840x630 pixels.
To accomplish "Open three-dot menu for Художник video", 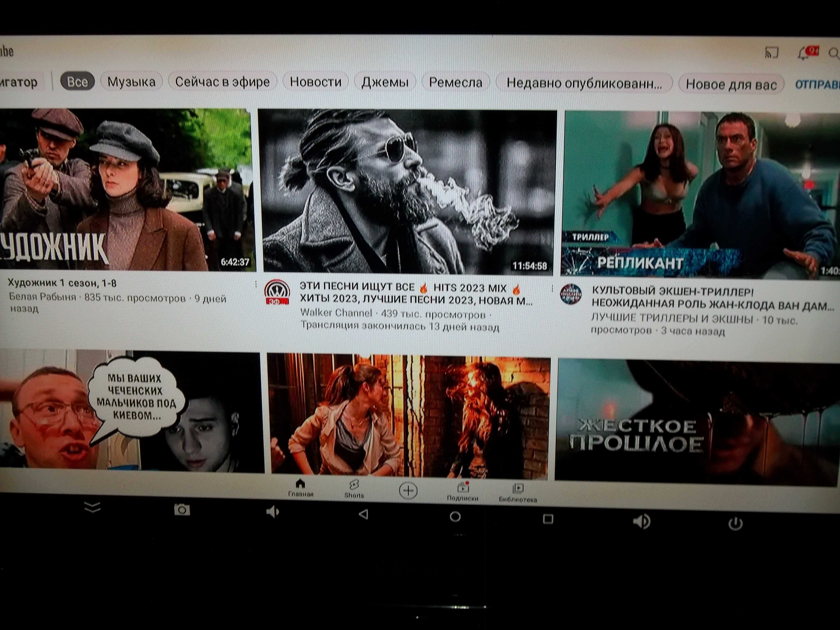I will (x=256, y=284).
